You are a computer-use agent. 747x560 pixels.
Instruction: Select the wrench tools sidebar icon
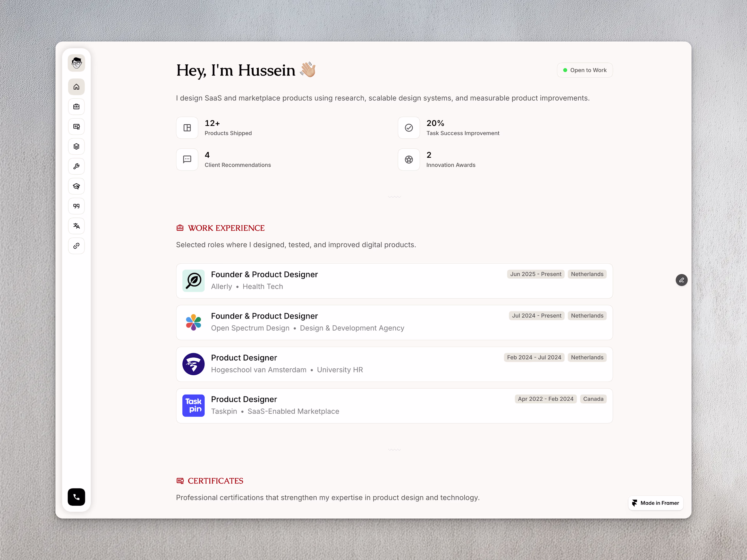point(76,166)
